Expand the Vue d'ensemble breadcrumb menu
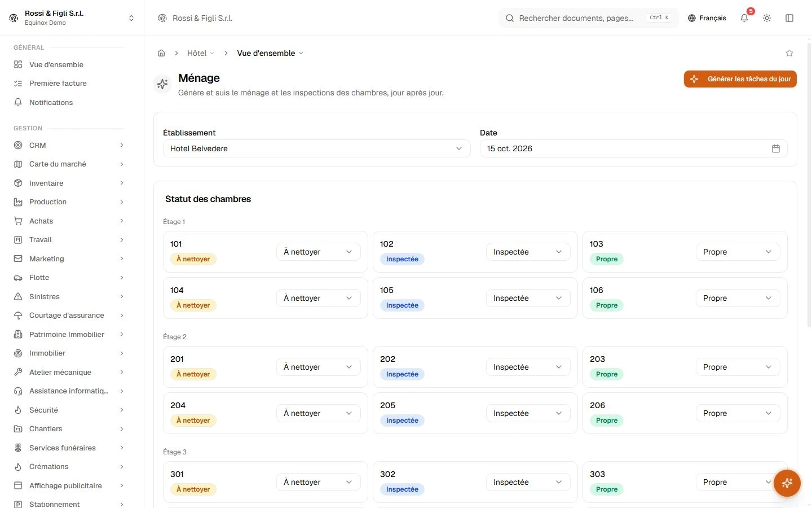Screen dimensions: 812x508 (270, 53)
